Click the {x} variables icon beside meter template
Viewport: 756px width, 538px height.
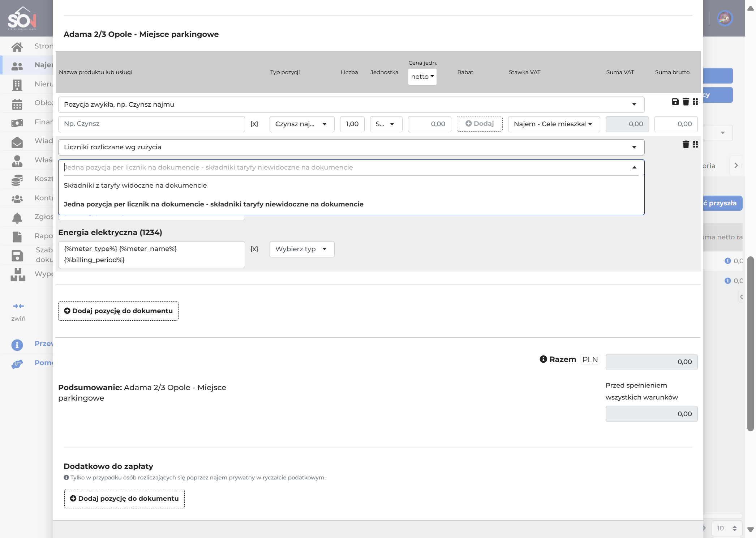pos(254,249)
